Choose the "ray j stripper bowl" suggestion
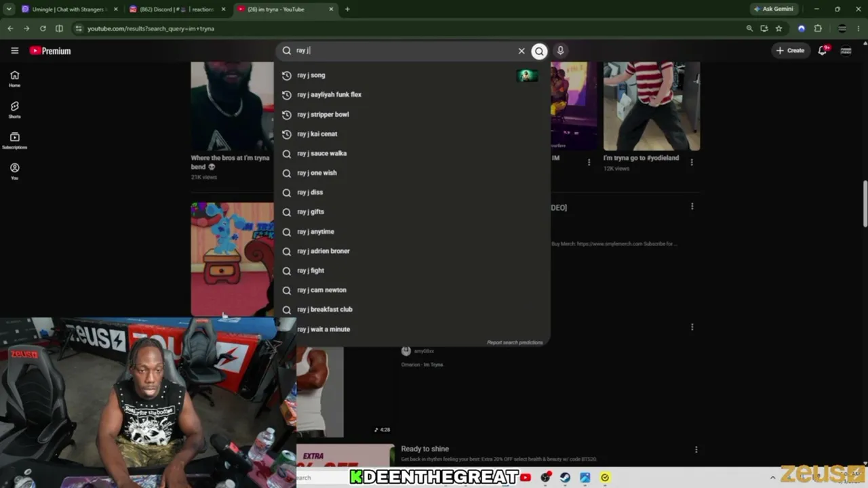 point(412,115)
